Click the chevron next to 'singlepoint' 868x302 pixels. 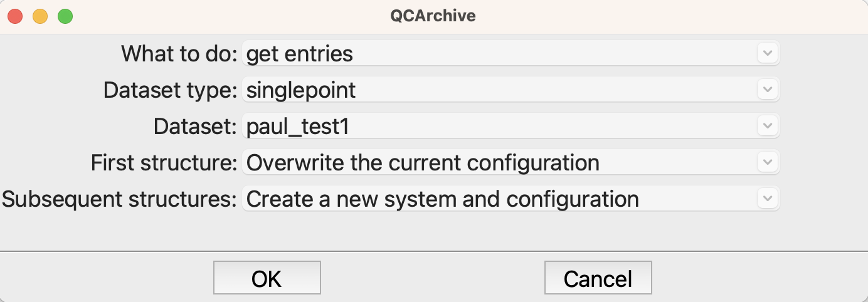tap(768, 90)
